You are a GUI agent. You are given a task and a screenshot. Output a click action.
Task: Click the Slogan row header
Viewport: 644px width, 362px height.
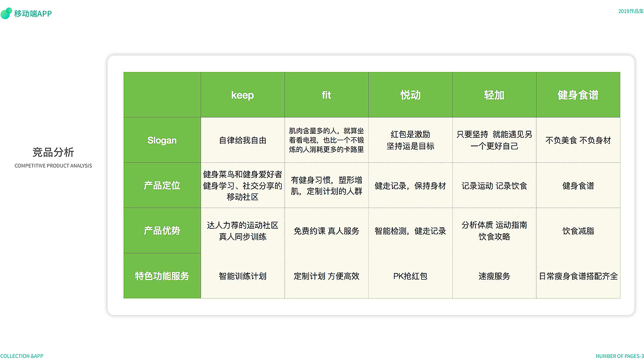point(162,140)
